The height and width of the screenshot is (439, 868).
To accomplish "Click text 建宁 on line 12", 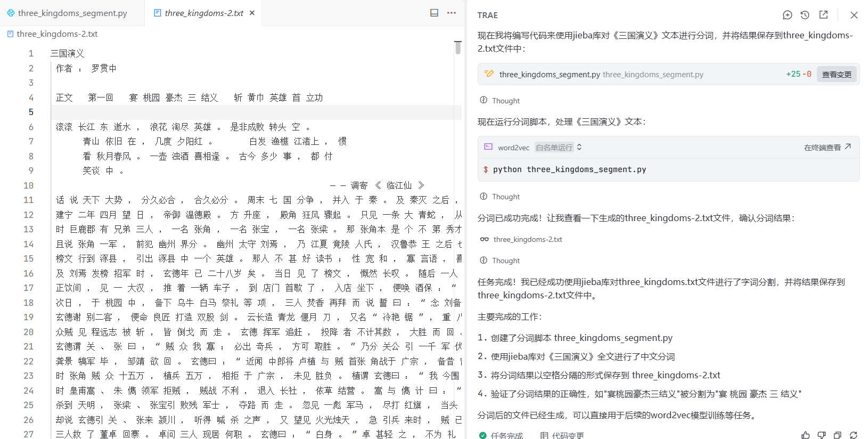I will (x=64, y=215).
